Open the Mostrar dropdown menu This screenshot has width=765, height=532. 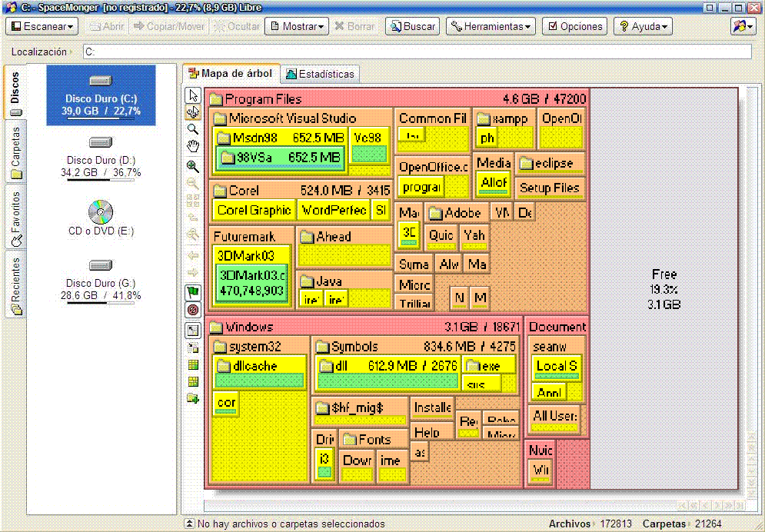click(x=297, y=26)
